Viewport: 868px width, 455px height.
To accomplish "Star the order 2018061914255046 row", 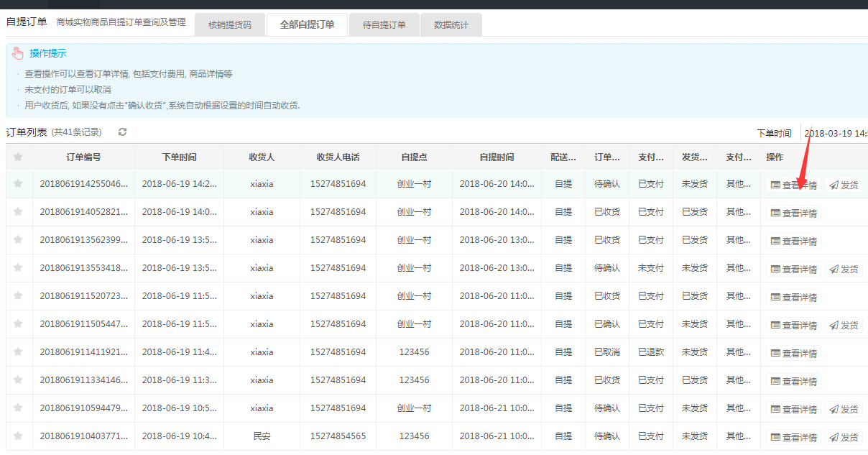I will tap(18, 184).
